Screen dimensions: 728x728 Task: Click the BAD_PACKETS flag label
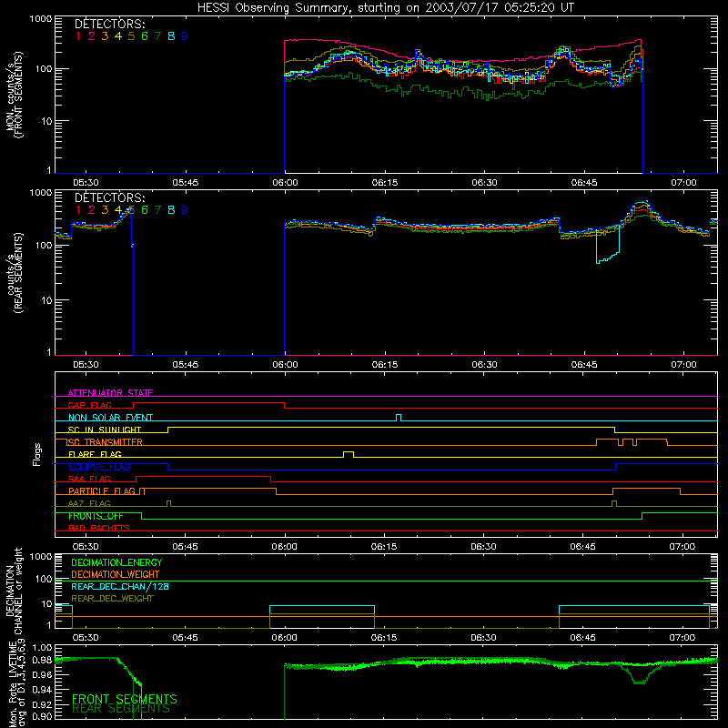tap(99, 528)
